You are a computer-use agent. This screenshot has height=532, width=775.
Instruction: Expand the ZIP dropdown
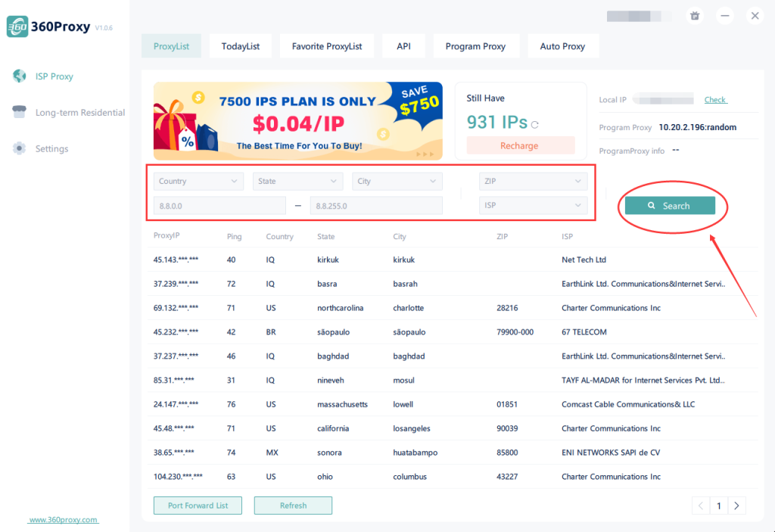(x=533, y=181)
